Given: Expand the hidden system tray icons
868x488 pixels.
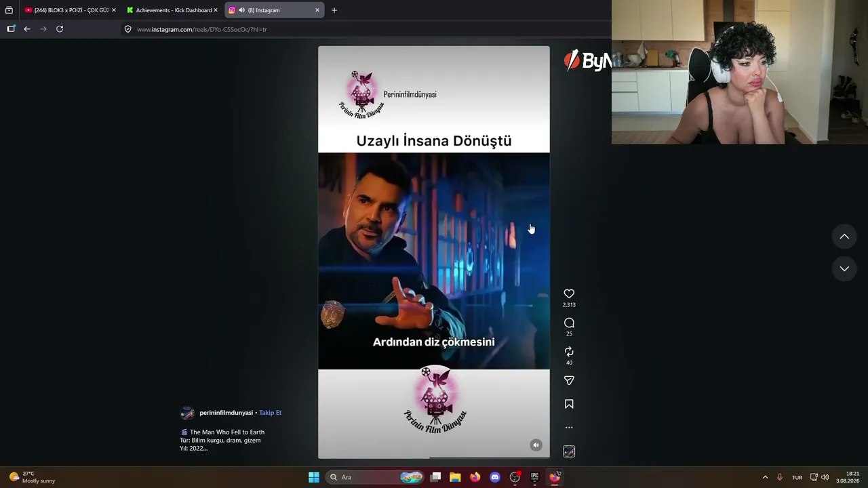Looking at the screenshot, I should pyautogui.click(x=765, y=477).
